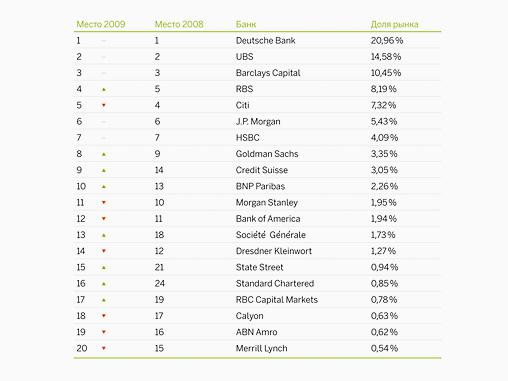Click green up arrow in Goldman Sachs row
Screen dimensions: 508x381
104,154
